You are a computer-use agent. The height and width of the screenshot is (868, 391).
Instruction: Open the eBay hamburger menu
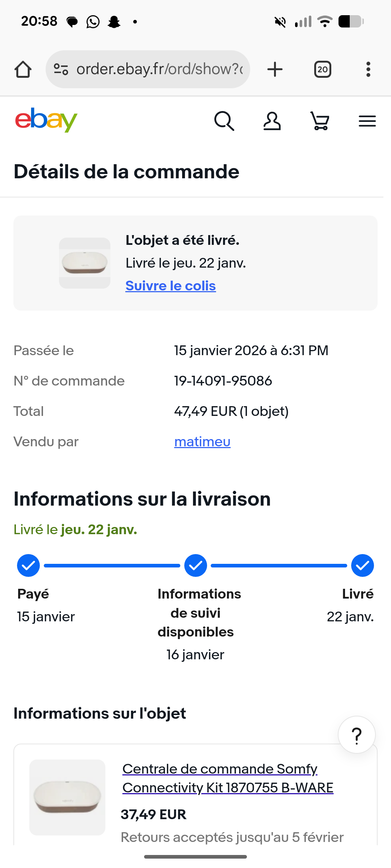point(367,121)
